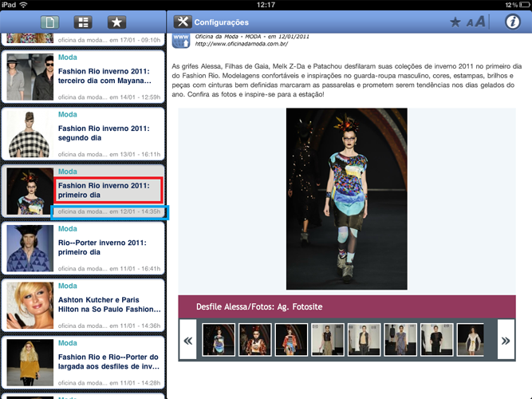Switch to single page list view
The height and width of the screenshot is (399, 532).
(49, 22)
